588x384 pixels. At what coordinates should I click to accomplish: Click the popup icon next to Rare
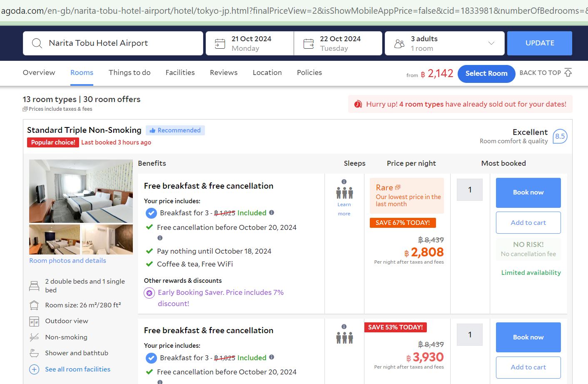tap(398, 187)
